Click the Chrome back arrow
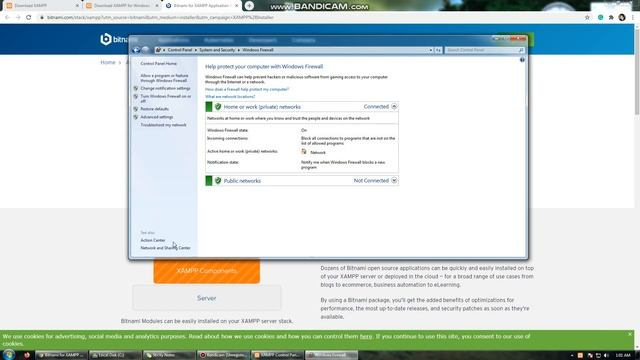 (7, 18)
